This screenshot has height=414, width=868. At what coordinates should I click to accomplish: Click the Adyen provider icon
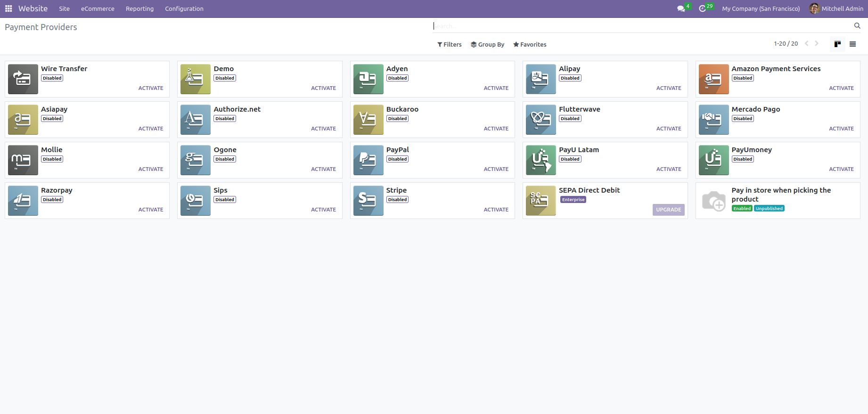click(368, 79)
